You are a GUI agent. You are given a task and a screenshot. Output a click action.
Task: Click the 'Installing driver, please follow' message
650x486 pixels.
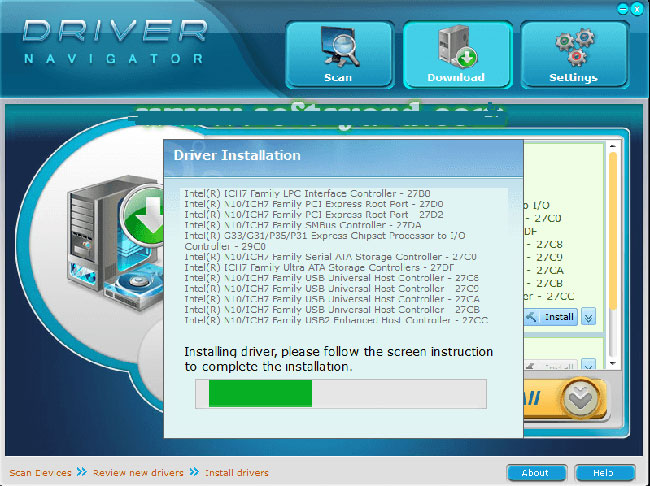(x=338, y=359)
